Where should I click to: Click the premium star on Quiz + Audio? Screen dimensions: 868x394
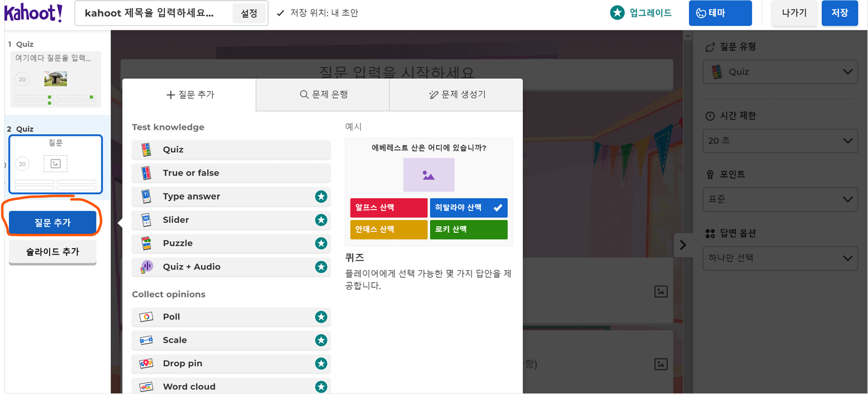[x=321, y=267]
